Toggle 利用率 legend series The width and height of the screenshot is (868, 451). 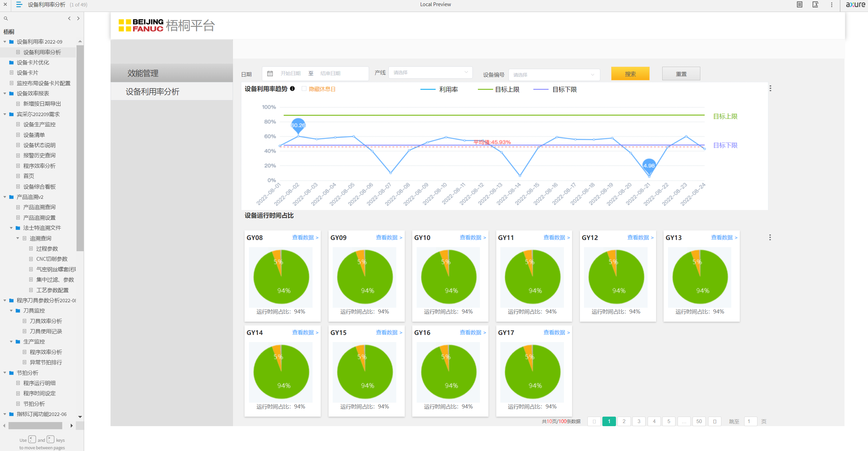[x=439, y=90]
